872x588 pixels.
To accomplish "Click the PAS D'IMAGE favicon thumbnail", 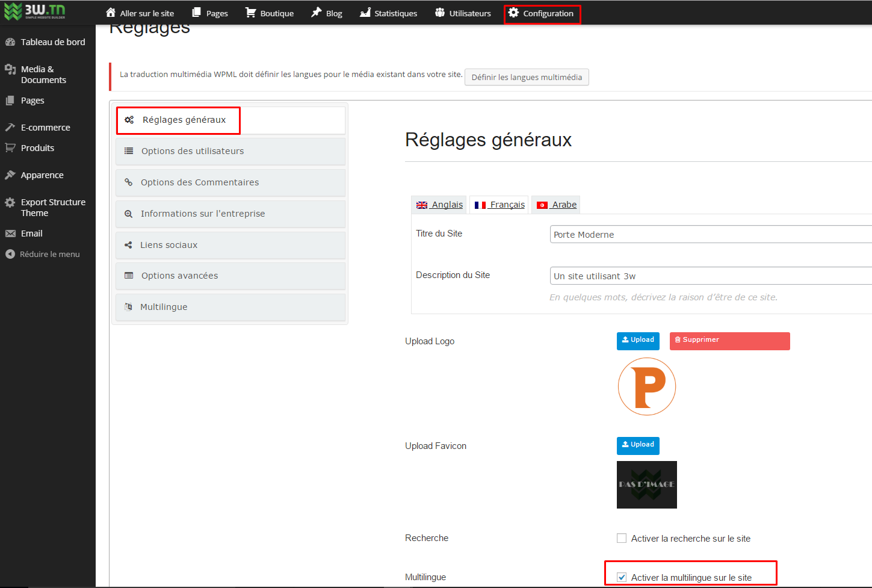I will (647, 484).
